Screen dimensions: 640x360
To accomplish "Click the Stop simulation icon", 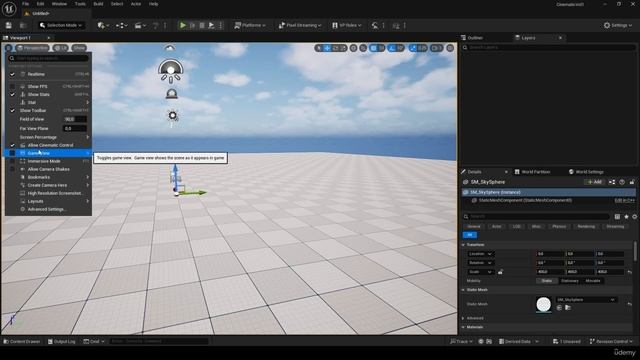I will (202, 25).
